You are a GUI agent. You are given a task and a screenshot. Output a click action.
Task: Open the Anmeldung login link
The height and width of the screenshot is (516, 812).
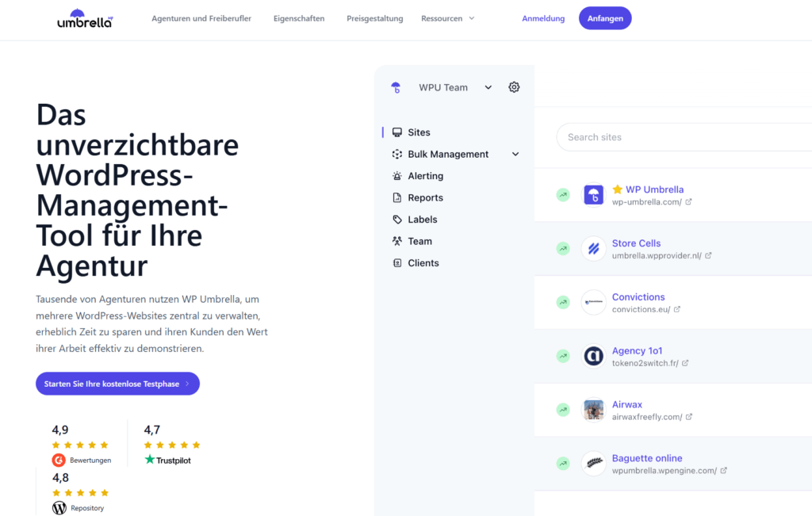(543, 18)
